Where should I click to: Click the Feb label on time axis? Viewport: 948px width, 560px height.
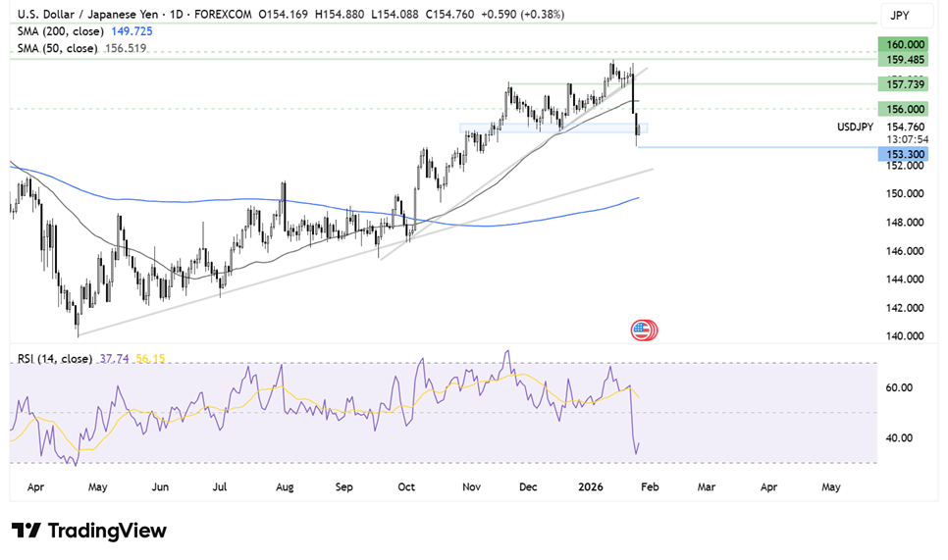tap(649, 484)
